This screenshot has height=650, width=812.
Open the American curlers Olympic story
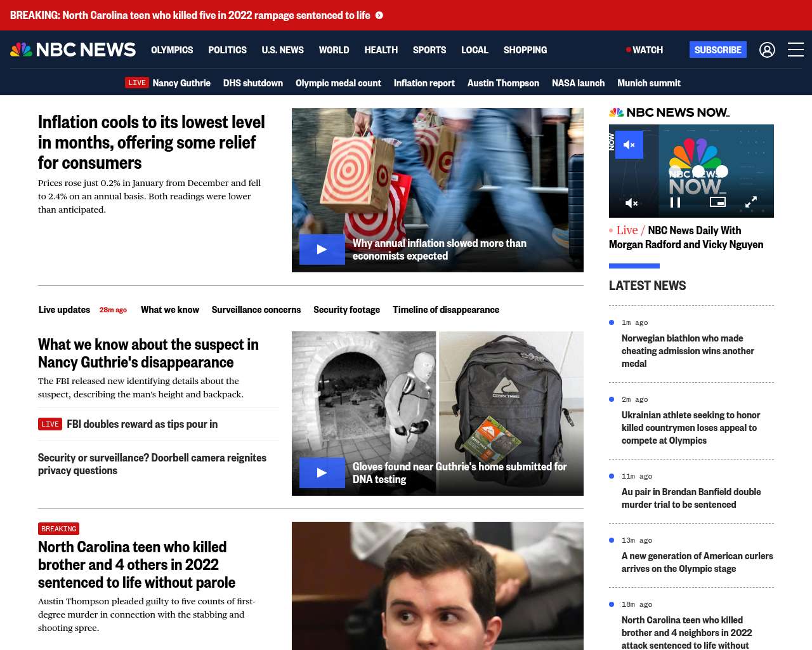(697, 562)
